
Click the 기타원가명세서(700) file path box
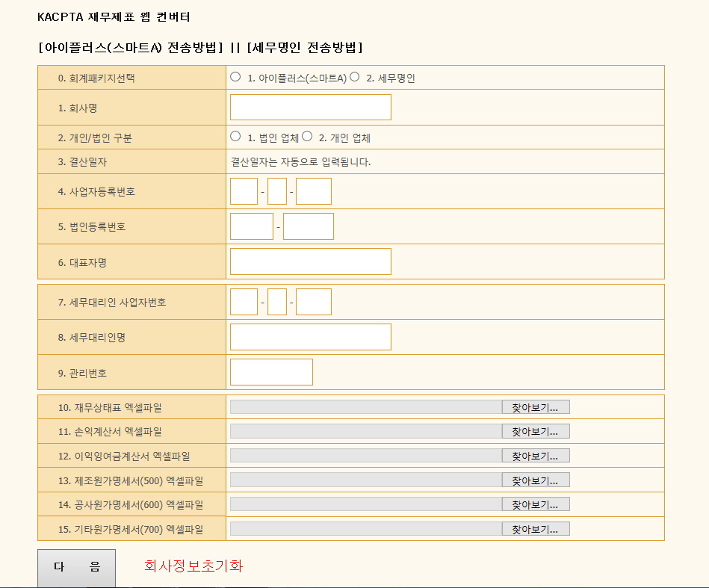pos(366,529)
